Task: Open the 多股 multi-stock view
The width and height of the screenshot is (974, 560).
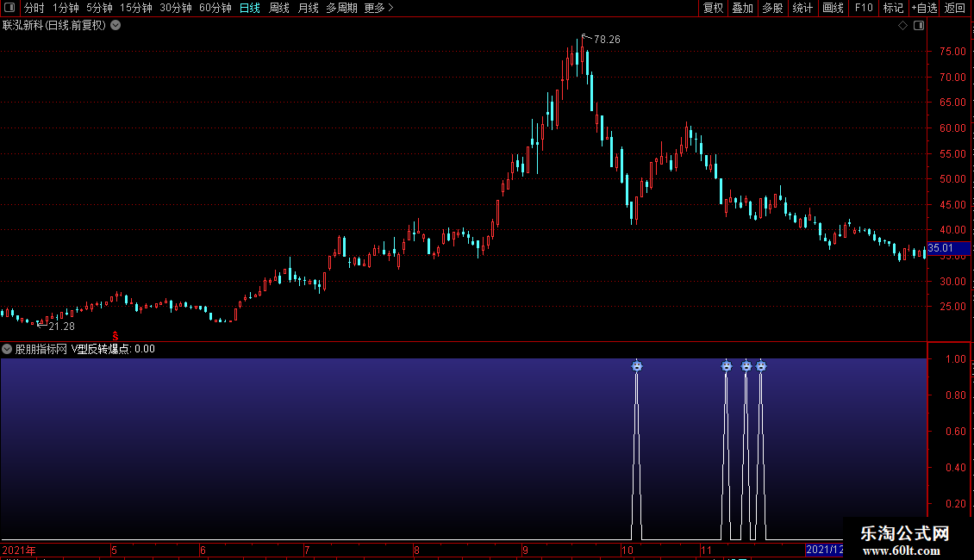Action: pos(772,8)
